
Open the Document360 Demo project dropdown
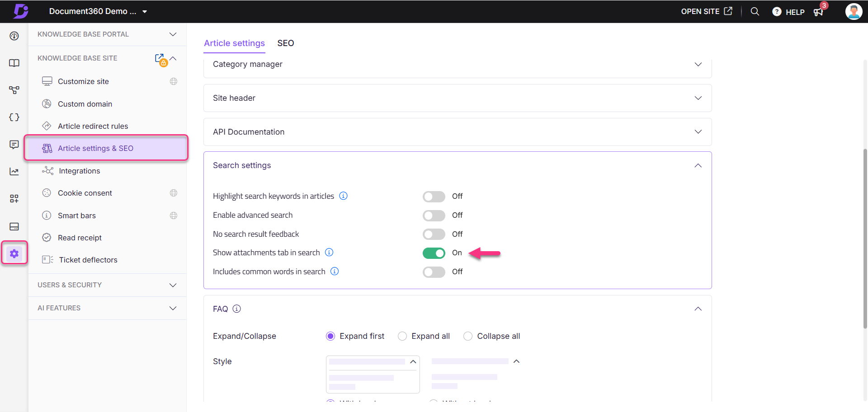[x=98, y=11]
